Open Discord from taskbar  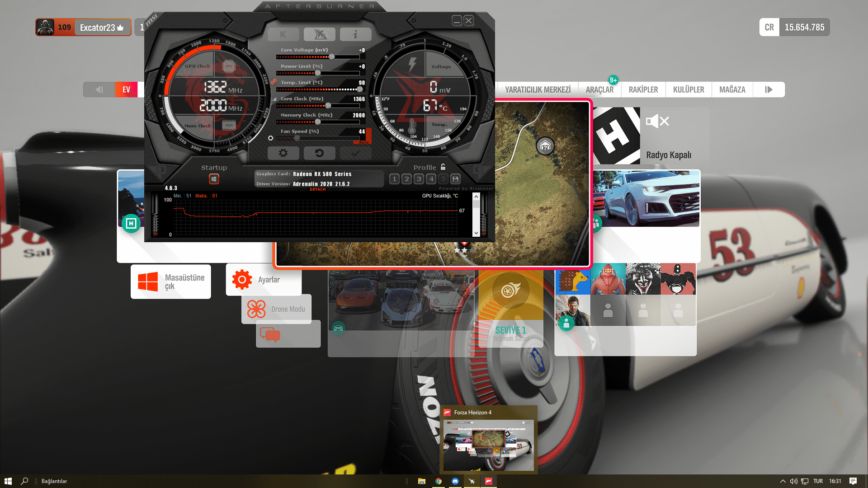click(455, 481)
